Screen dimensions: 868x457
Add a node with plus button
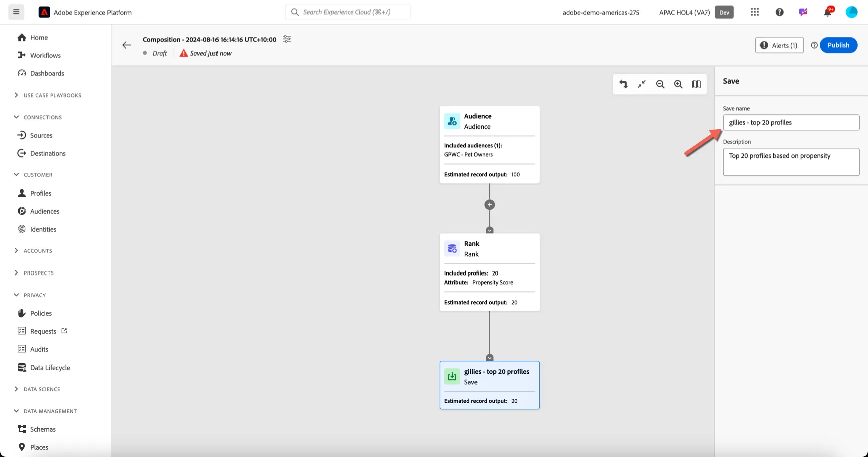point(490,205)
